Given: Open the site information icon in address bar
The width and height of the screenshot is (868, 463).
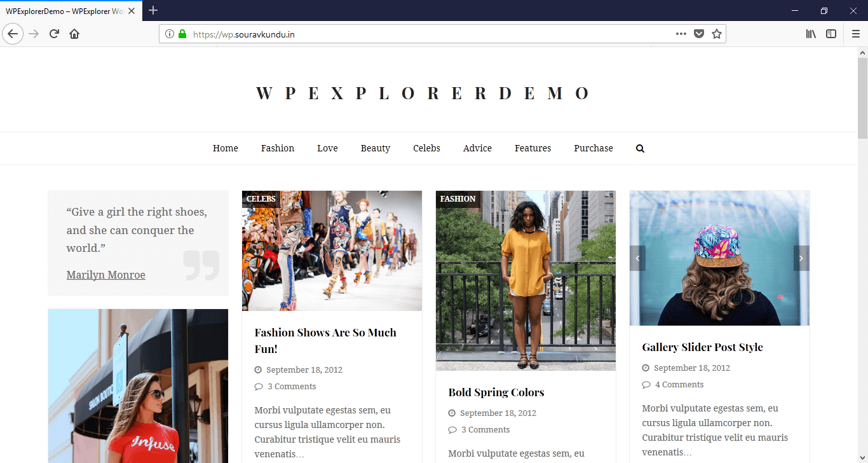Looking at the screenshot, I should click(x=170, y=34).
